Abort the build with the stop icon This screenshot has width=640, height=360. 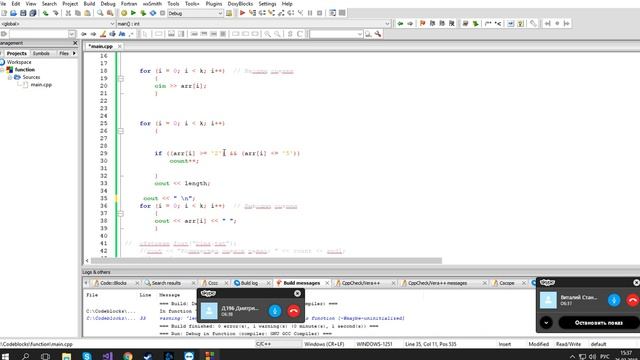click(162, 13)
